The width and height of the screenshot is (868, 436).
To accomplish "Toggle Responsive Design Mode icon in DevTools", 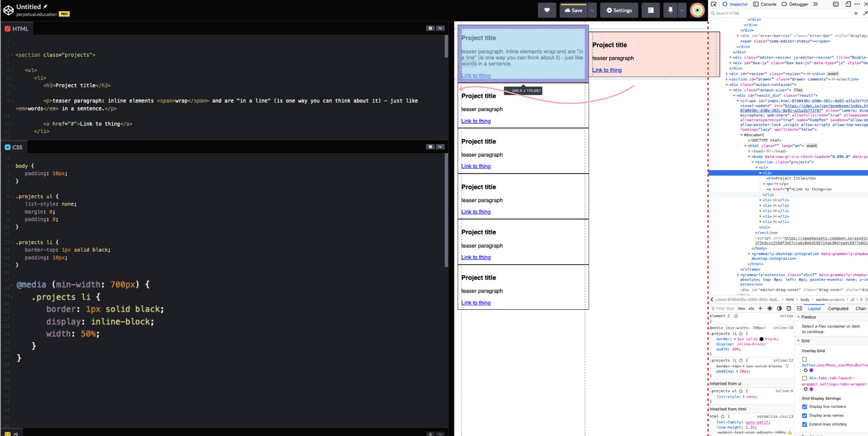I will pos(848,4).
